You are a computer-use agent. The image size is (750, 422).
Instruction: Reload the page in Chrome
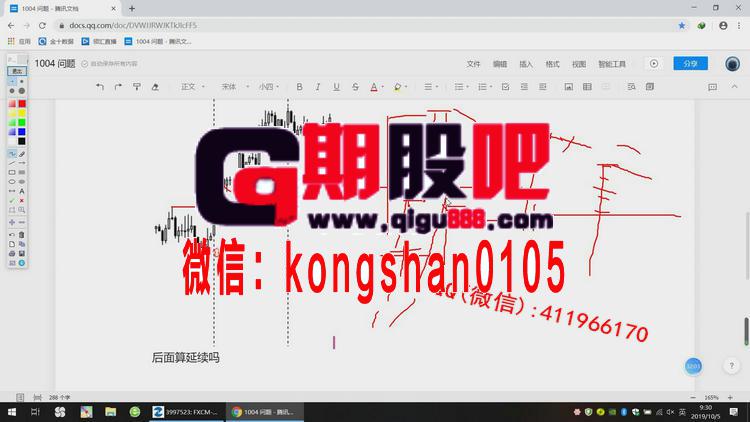coord(43,25)
